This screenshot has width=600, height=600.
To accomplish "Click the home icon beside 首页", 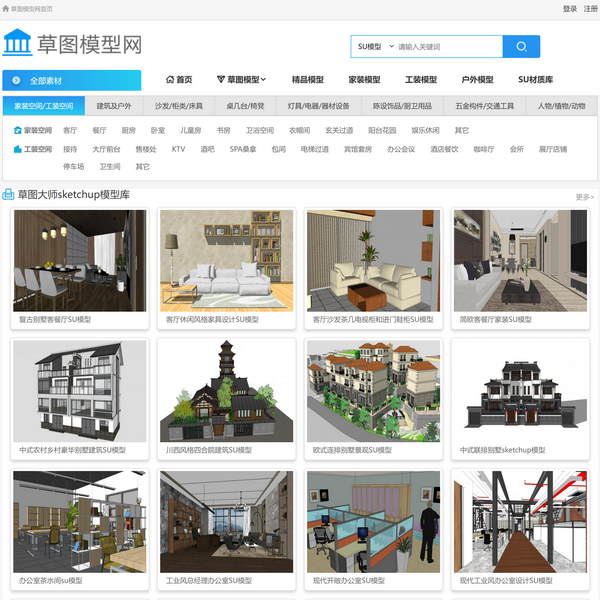I will coord(168,80).
